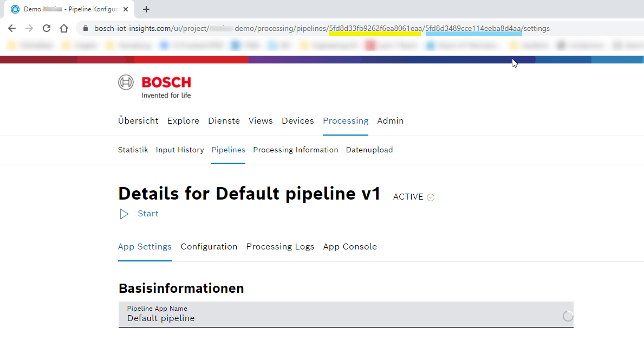This screenshot has width=644, height=346.
Task: Click the Datenupload link
Action: click(369, 150)
